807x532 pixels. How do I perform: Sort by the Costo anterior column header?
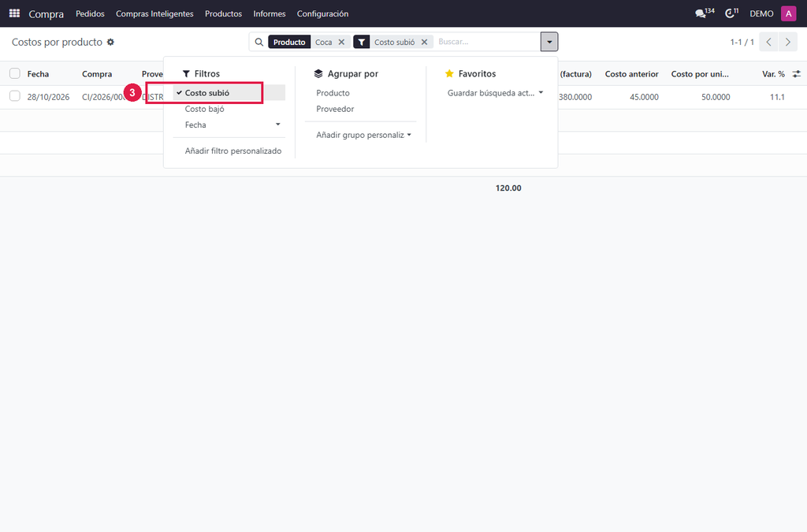pos(631,74)
